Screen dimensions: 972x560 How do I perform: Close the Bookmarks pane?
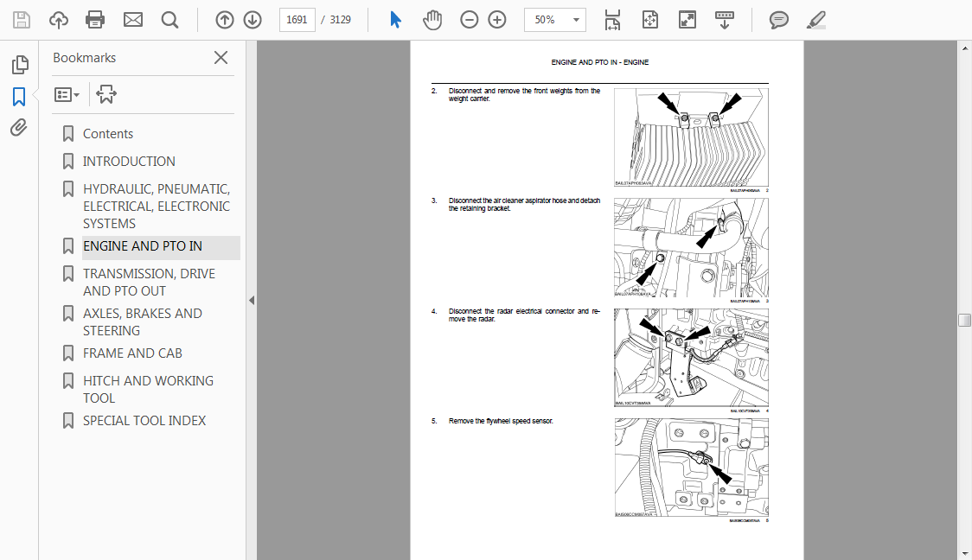221,58
